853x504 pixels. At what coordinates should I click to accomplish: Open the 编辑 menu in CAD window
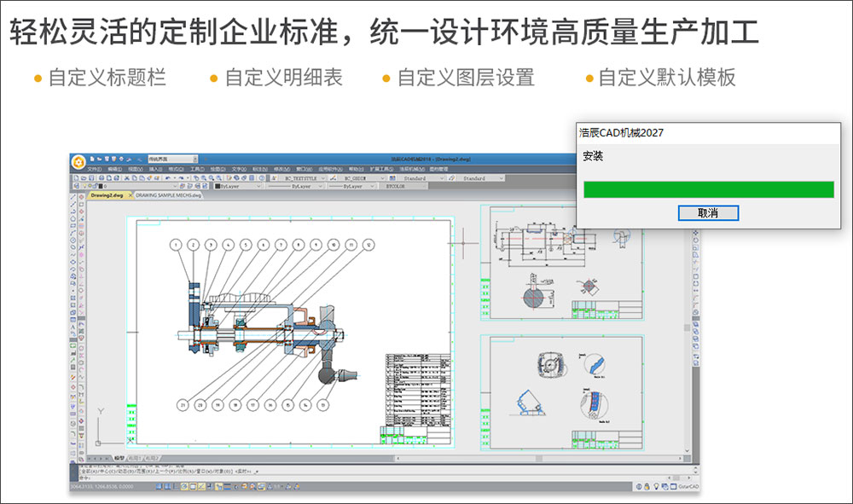pos(115,169)
